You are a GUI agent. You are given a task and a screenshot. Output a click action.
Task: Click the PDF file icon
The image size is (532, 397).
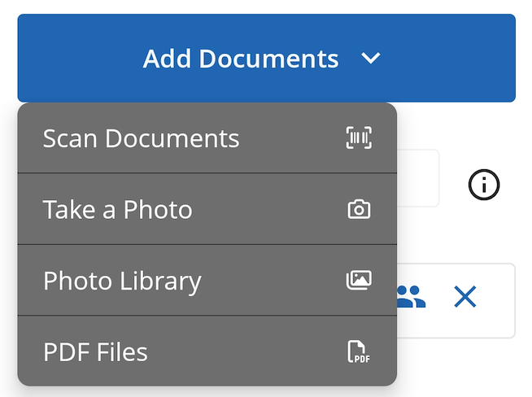click(x=359, y=351)
